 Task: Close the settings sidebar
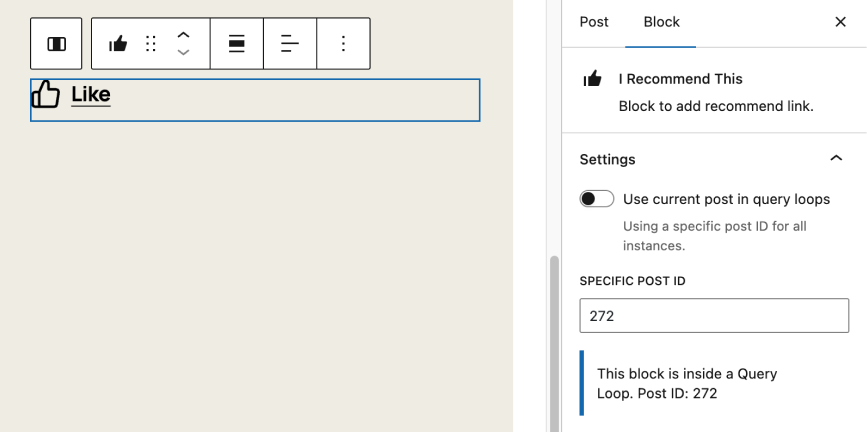point(840,22)
